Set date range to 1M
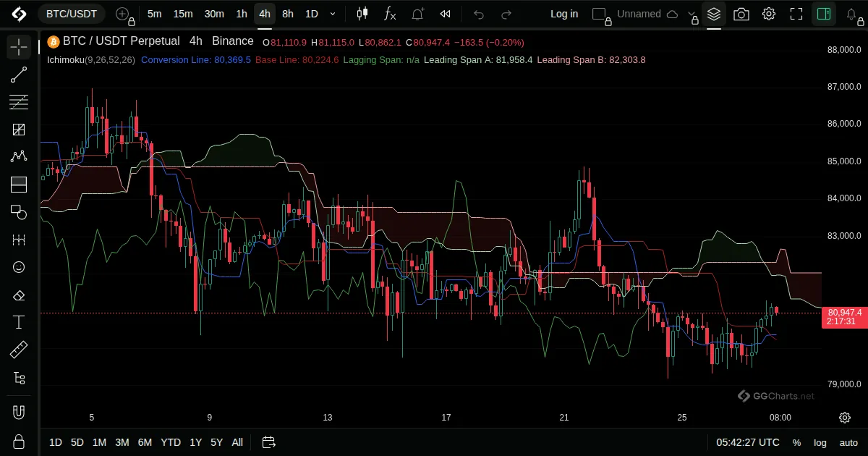The height and width of the screenshot is (456, 868). point(100,442)
